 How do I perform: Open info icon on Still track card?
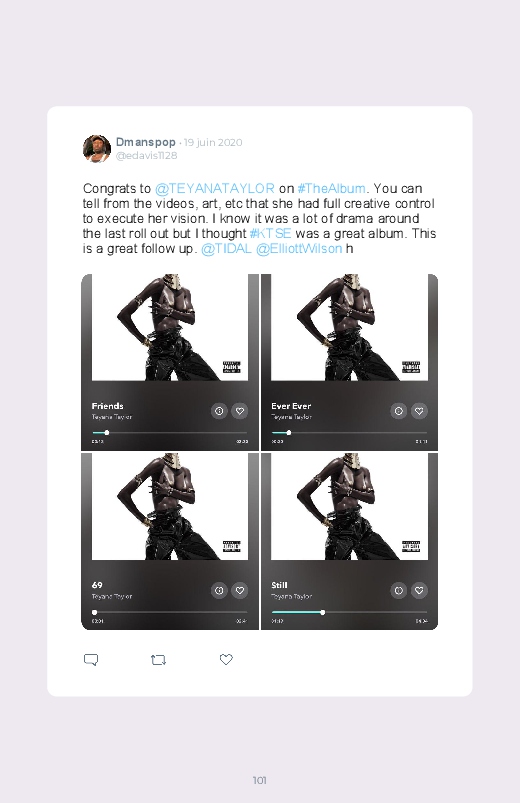(398, 590)
